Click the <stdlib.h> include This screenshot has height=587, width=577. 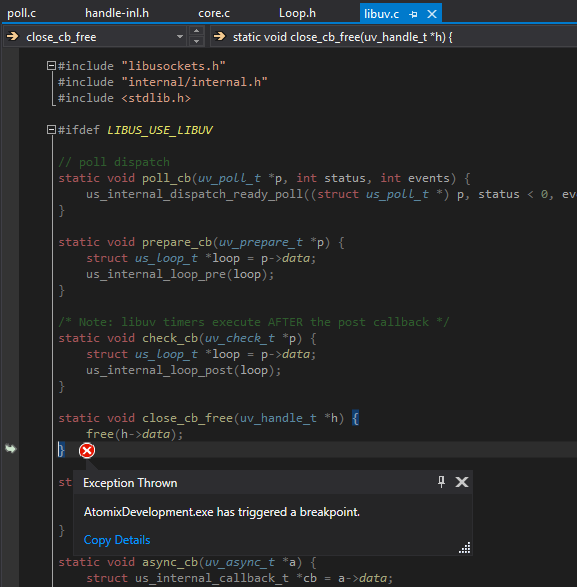pos(156,98)
